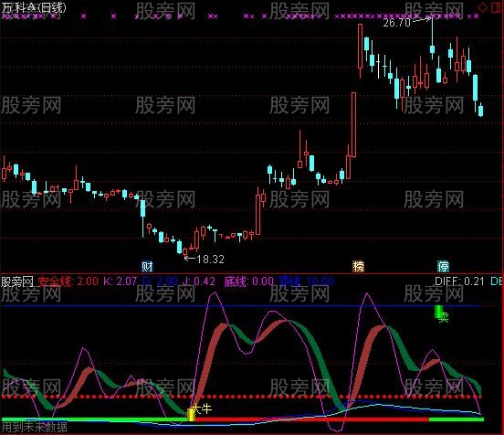Select the last candlestick on the chart

[480, 110]
